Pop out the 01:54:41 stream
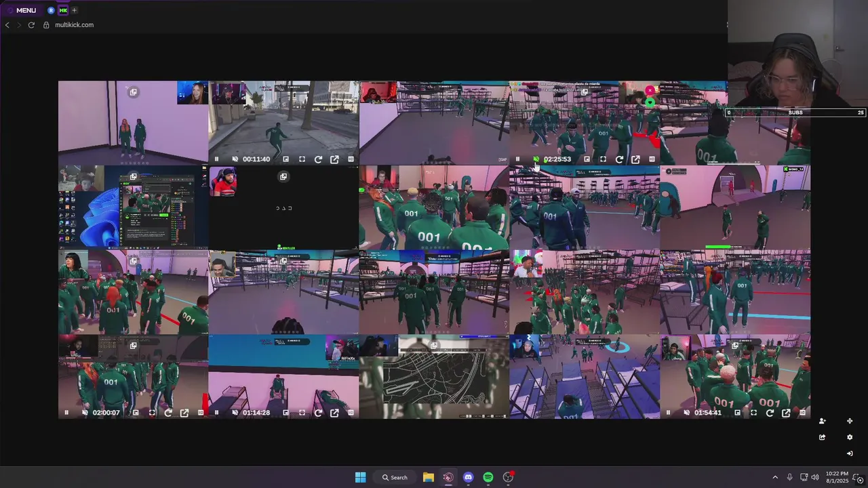Viewport: 868px width, 488px height. pos(786,413)
